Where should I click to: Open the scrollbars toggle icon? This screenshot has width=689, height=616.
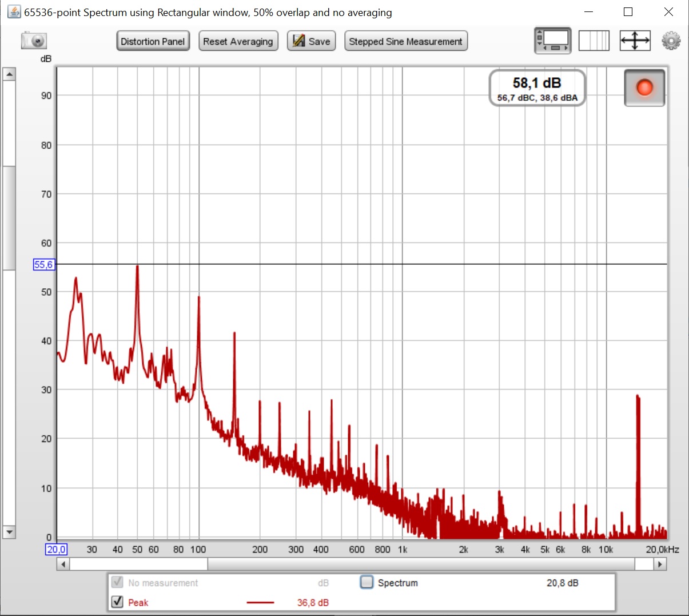[552, 41]
